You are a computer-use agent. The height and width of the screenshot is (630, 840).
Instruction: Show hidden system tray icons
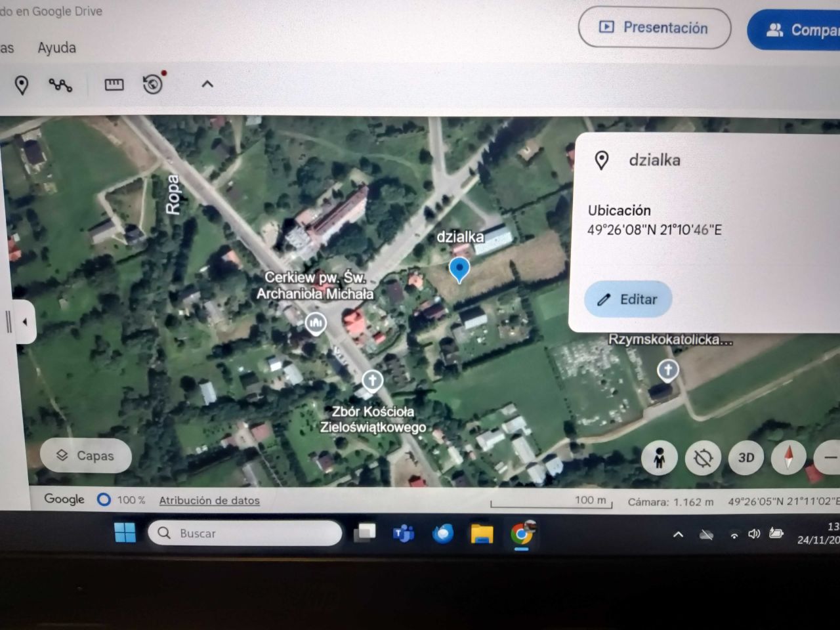click(x=678, y=534)
